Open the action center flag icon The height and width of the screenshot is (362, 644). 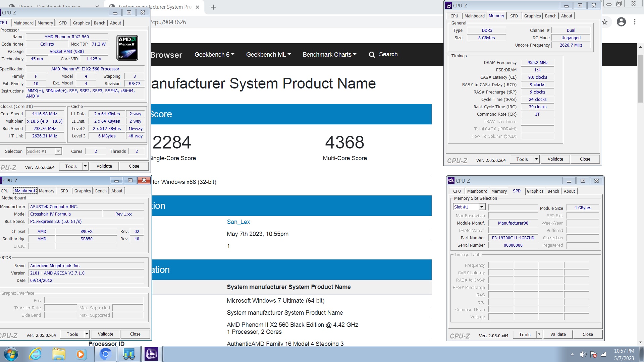593,354
